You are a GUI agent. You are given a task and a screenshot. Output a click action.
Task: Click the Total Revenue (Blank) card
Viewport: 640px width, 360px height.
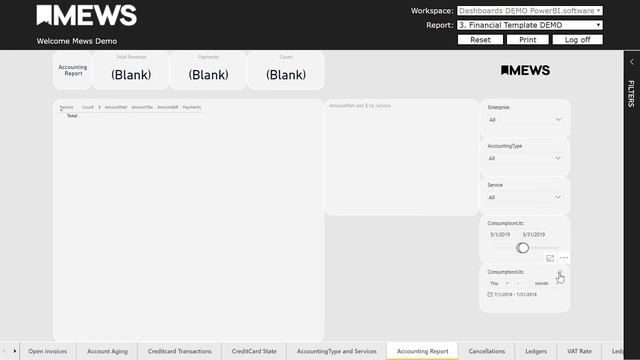tap(131, 70)
